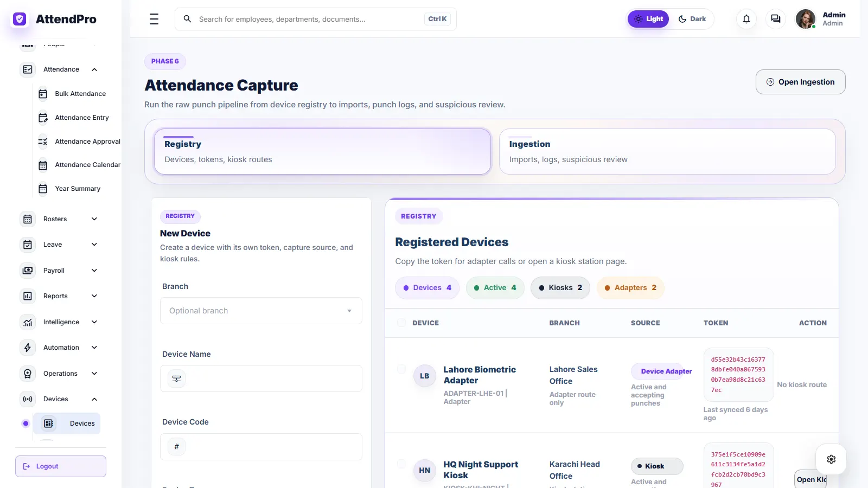Screen dimensions: 868x488
Task: Open the Optional branch dropdown
Action: tap(261, 311)
